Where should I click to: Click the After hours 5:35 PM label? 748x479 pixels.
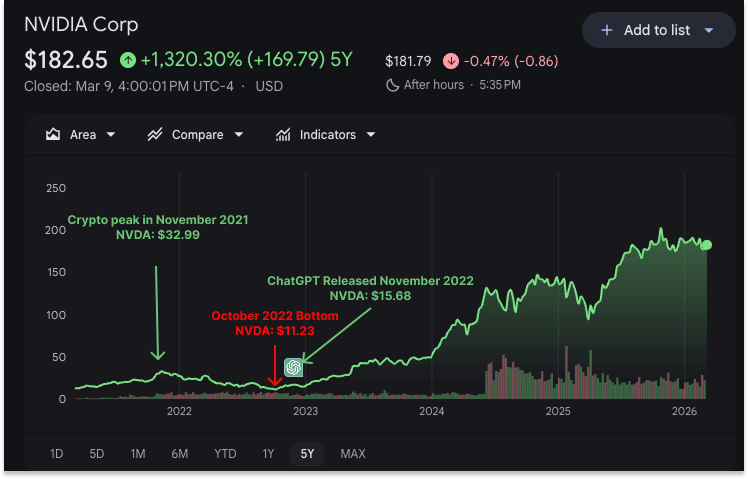pos(462,85)
